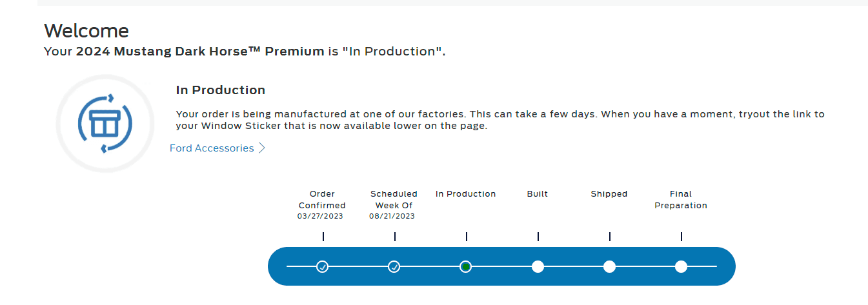Screen dimensions: 868x305
Task: Click the 08/21/2023 scheduled date
Action: [x=392, y=216]
